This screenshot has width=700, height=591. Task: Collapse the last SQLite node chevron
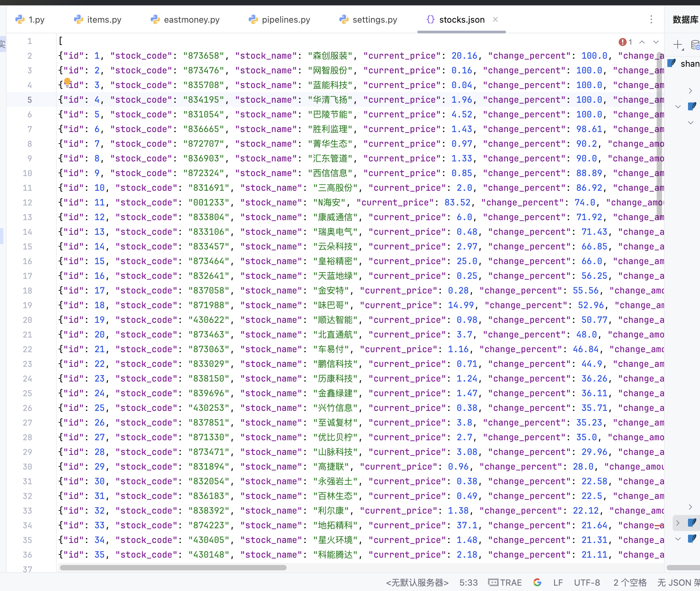pyautogui.click(x=678, y=539)
